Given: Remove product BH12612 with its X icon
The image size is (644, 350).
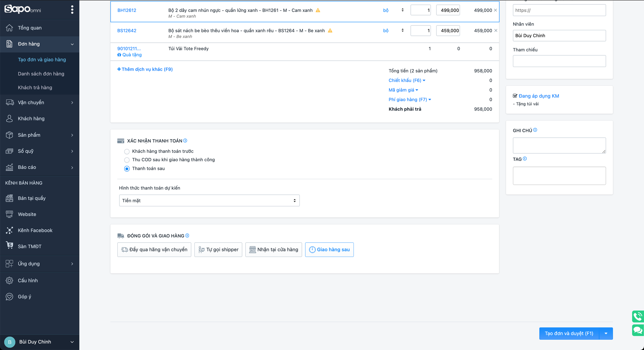Looking at the screenshot, I should point(496,10).
